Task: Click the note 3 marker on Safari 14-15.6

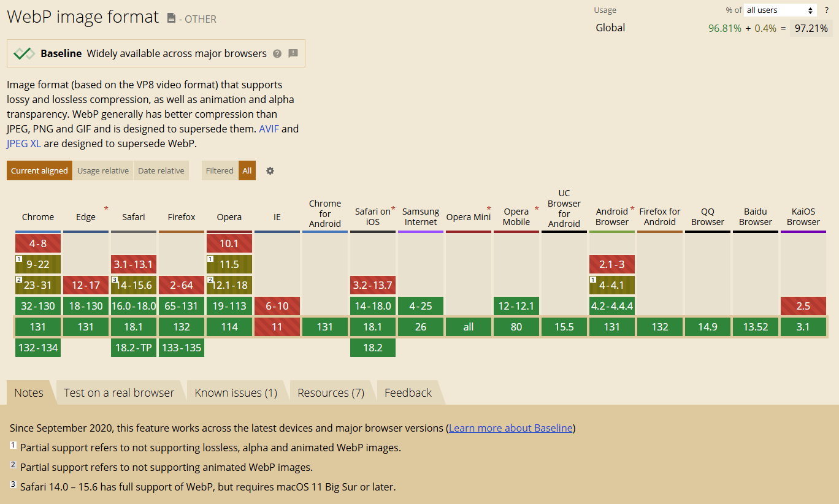Action: point(115,280)
